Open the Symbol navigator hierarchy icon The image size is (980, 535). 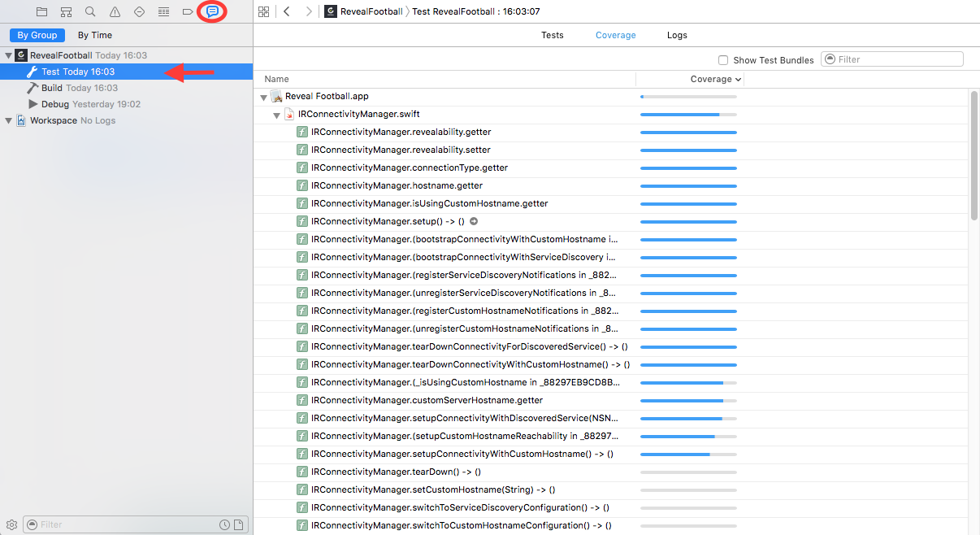click(x=66, y=12)
